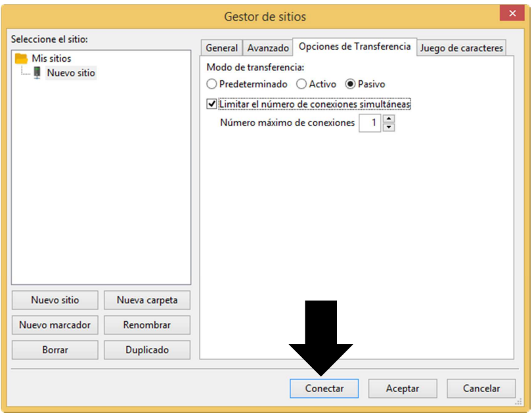Screen dimensions: 532x417
Task: Switch to the General tab
Action: [221, 48]
